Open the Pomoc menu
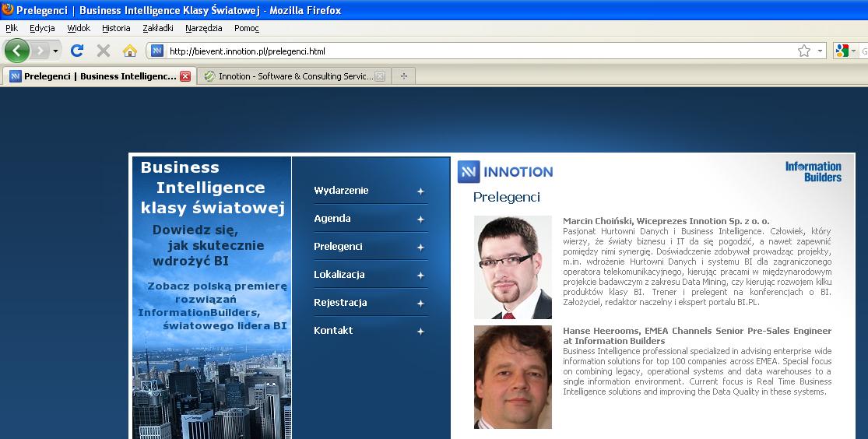Screen dimensions: 868x439 pyautogui.click(x=246, y=28)
